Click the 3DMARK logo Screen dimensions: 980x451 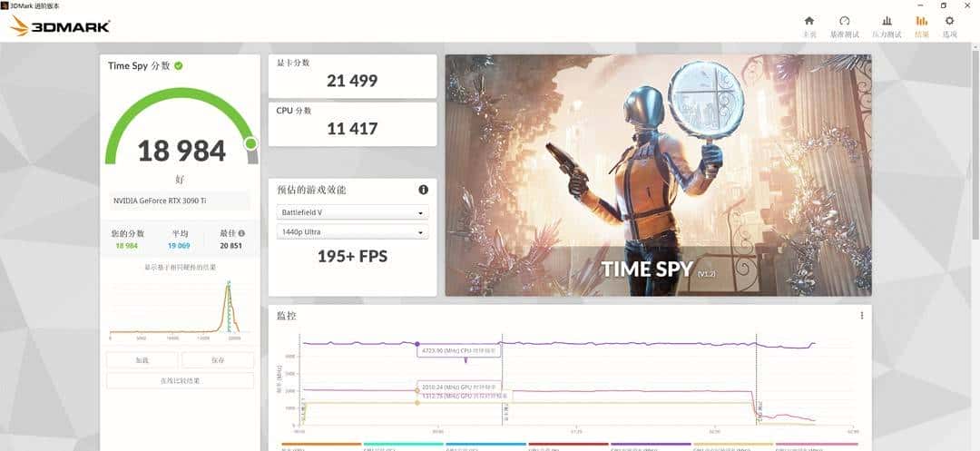tap(61, 26)
